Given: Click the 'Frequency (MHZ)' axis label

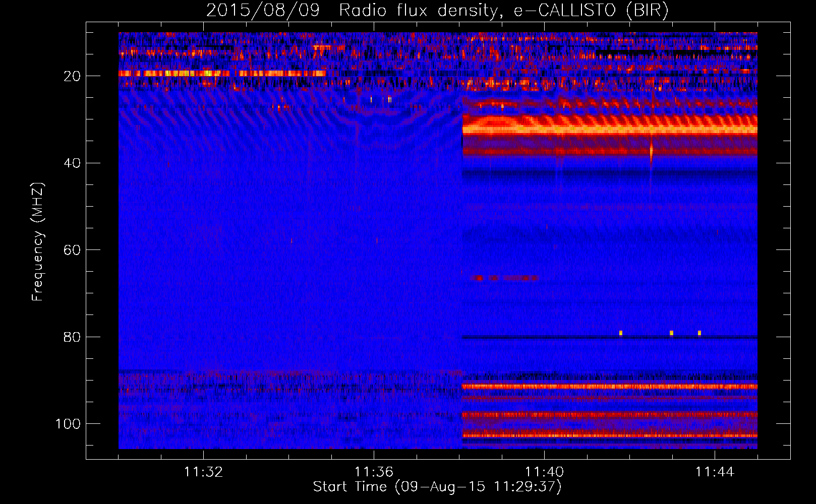Looking at the screenshot, I should pos(38,241).
